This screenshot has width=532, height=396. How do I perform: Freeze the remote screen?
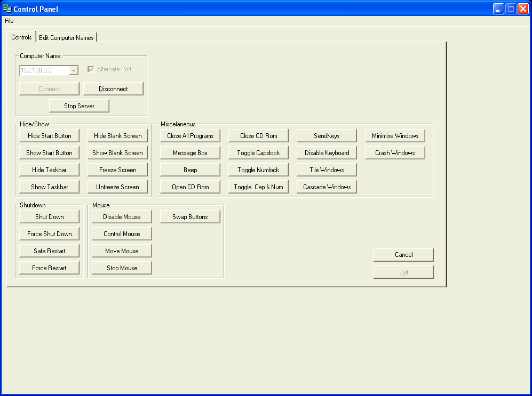117,169
